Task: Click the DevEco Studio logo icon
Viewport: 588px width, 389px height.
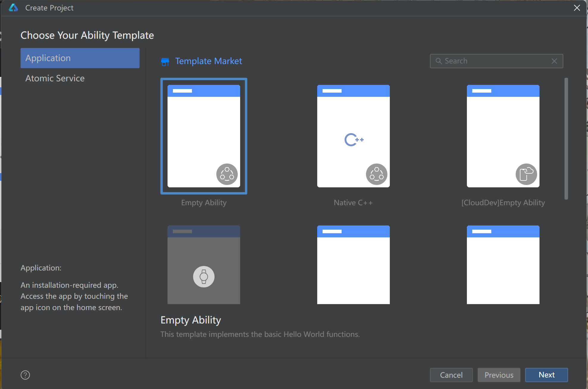Action: click(13, 8)
